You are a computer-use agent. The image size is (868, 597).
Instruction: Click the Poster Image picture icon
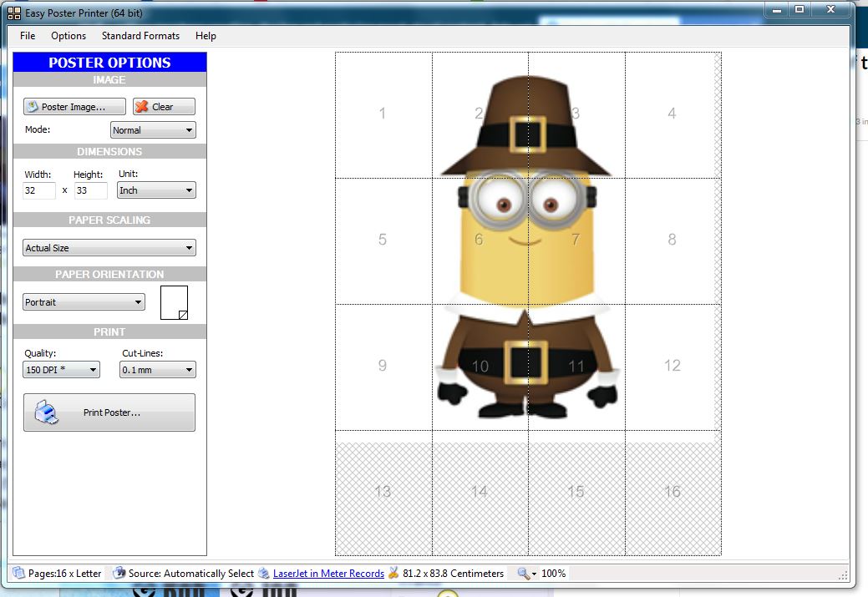point(34,106)
